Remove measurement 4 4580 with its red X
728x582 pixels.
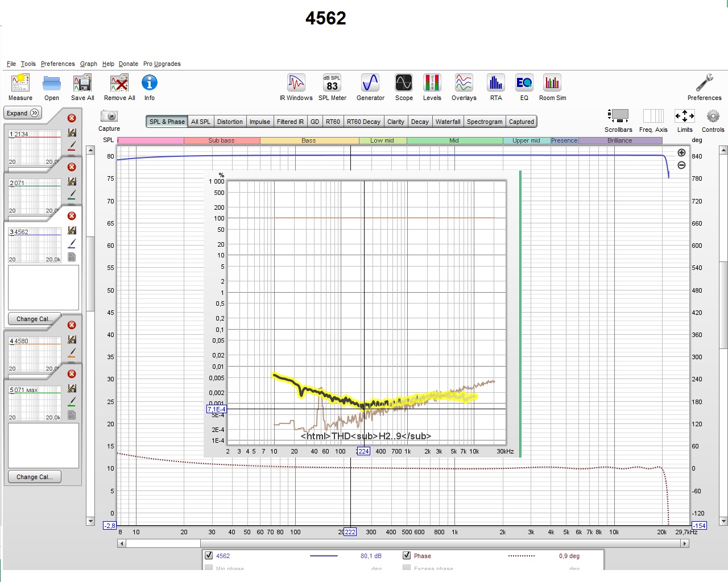tap(72, 325)
